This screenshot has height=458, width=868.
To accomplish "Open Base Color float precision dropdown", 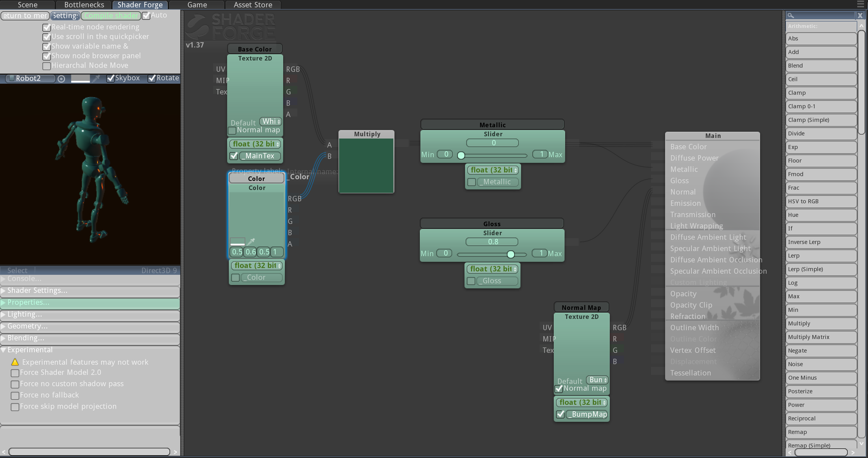I will pyautogui.click(x=255, y=144).
